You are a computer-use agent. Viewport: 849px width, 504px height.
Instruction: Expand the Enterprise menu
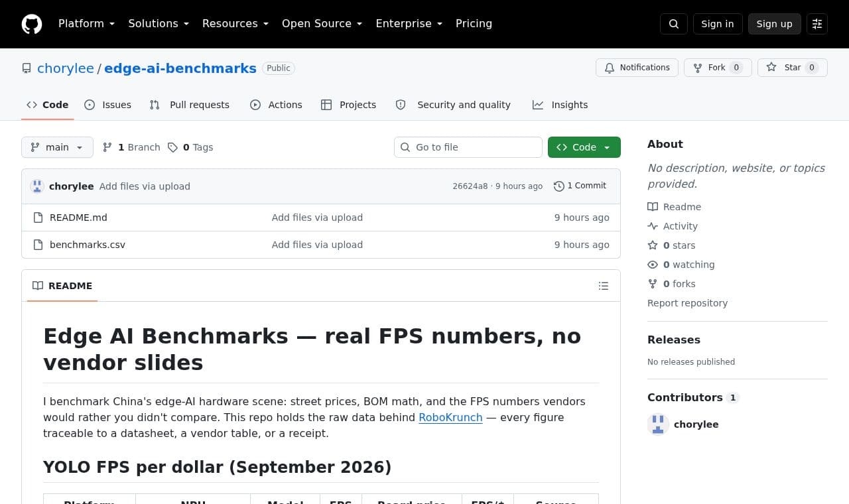point(409,24)
